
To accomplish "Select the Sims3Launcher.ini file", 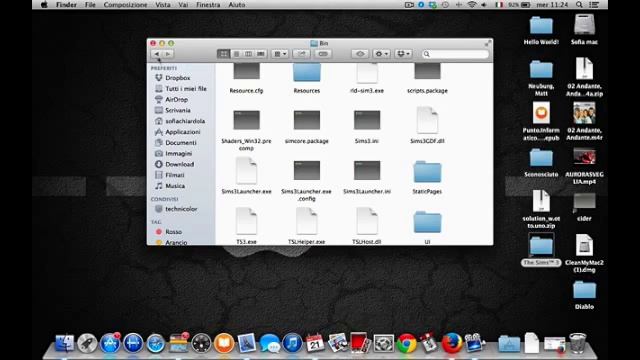I will 367,171.
